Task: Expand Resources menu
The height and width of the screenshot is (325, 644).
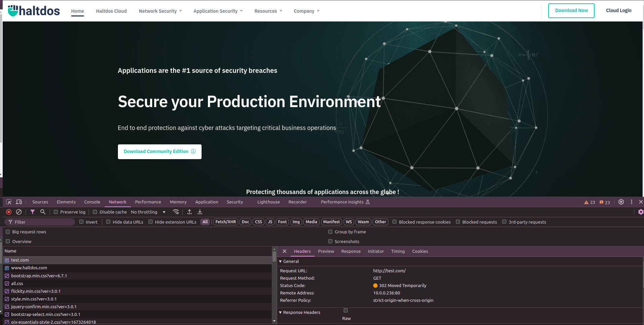Action: point(268,11)
